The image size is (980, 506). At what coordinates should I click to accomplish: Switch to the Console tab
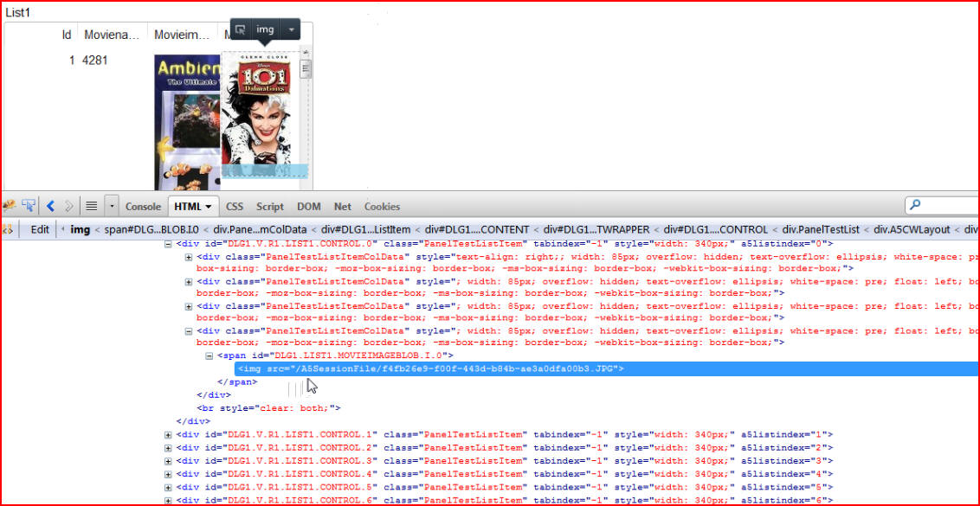click(x=143, y=206)
